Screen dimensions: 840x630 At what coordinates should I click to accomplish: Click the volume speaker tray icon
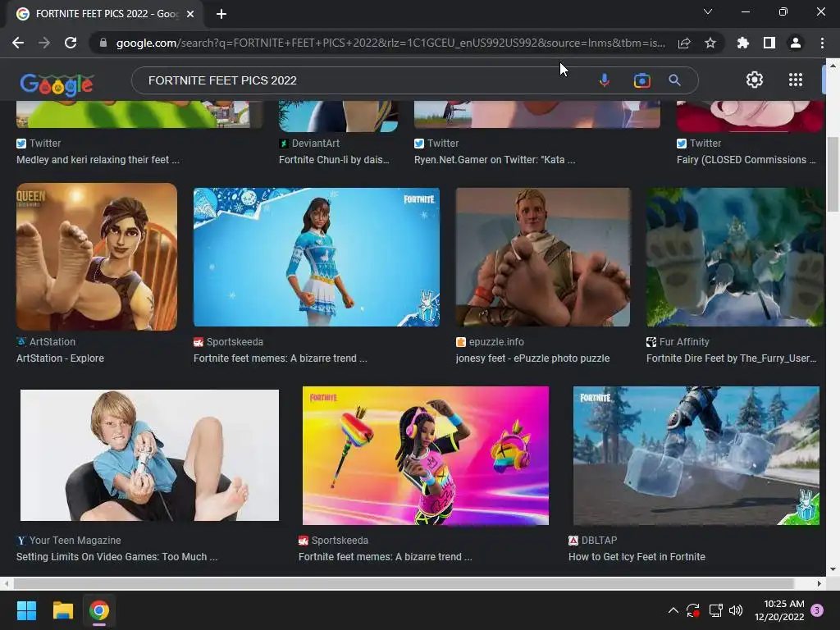[x=736, y=610]
